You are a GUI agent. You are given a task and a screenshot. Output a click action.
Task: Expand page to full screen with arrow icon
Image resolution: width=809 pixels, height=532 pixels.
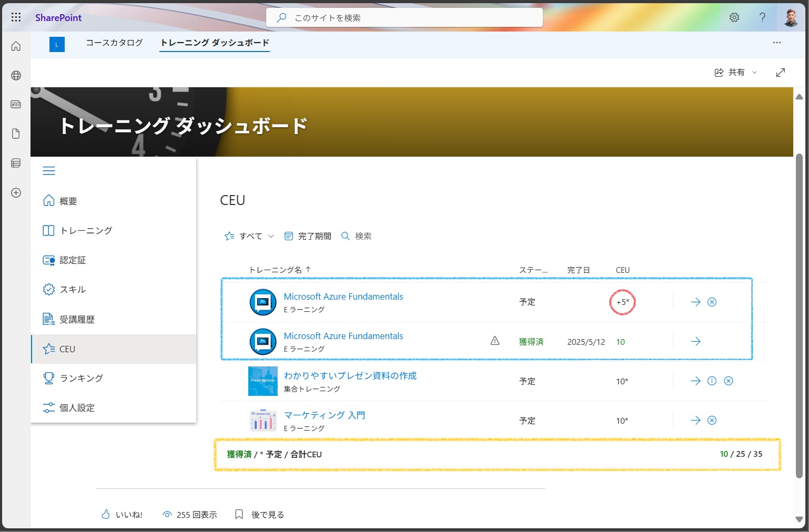[781, 73]
